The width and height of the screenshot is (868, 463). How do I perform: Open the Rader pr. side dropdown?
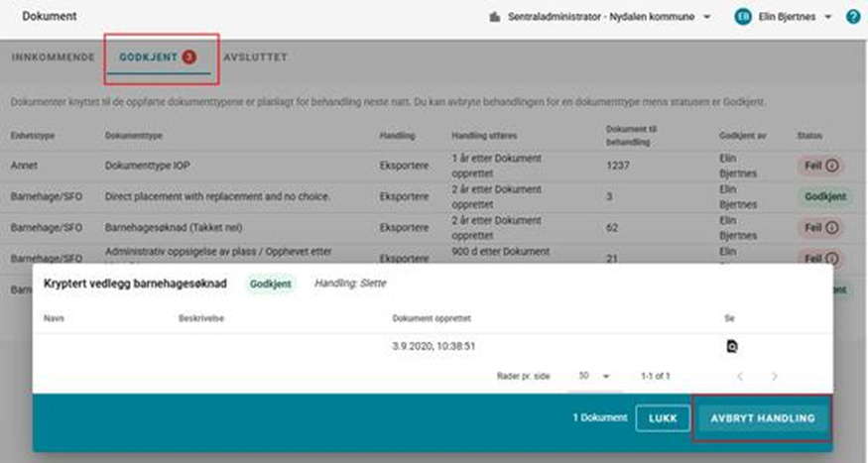(x=594, y=377)
